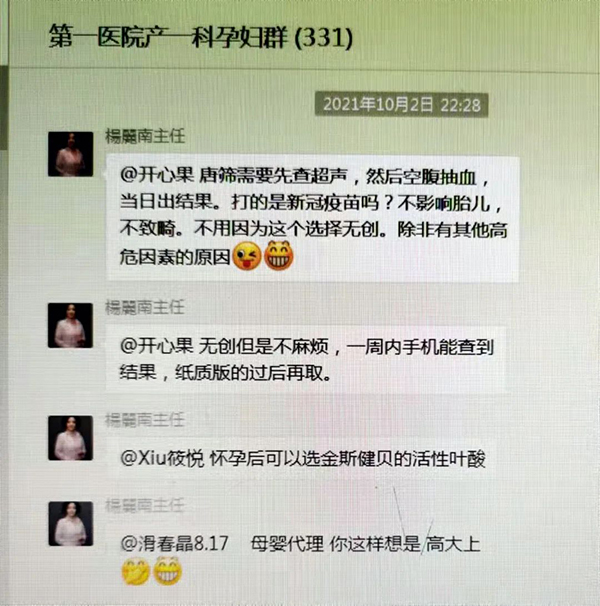Open the avatar next to the 母婴代理 message

tap(70, 524)
